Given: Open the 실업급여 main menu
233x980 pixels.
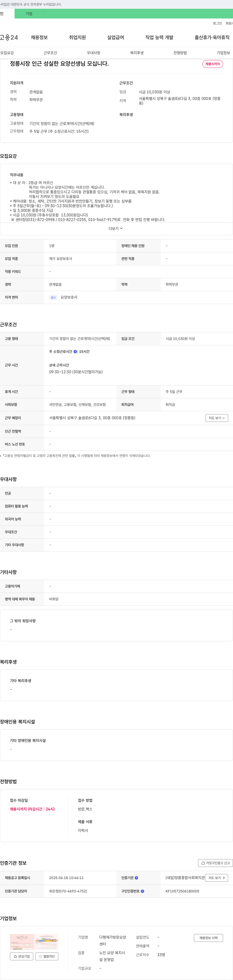Looking at the screenshot, I should pyautogui.click(x=115, y=37).
